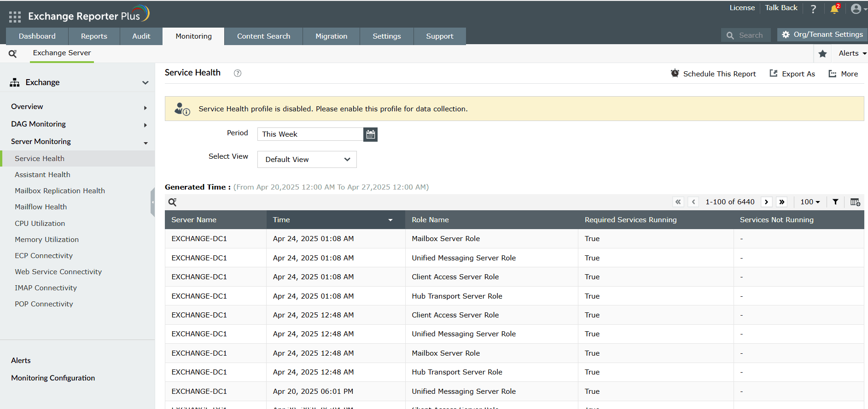Change rows per page from 100
This screenshot has height=409, width=868.
[810, 202]
